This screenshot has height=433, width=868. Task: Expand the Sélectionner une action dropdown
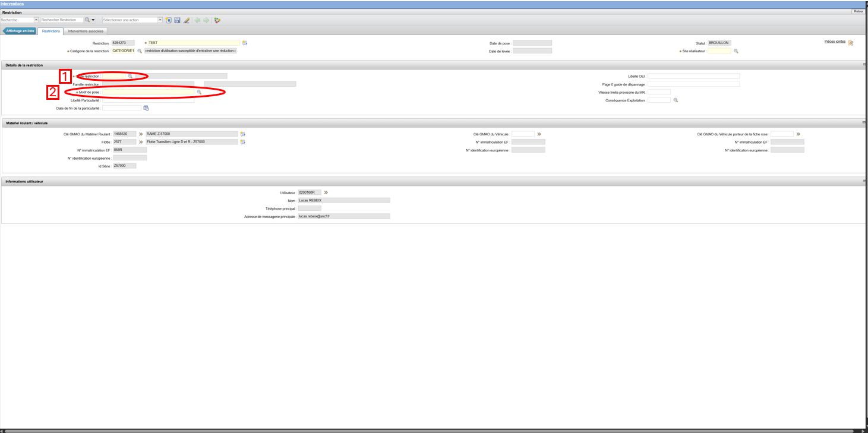click(x=160, y=20)
